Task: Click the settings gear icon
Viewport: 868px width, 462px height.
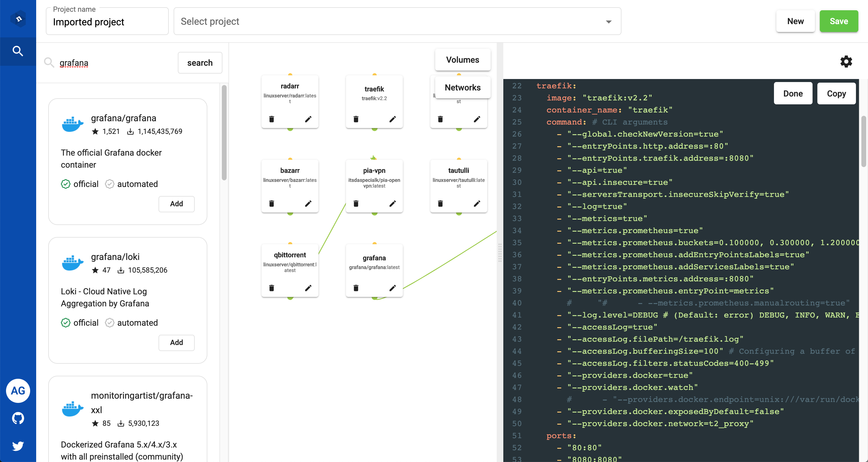Action: [846, 62]
